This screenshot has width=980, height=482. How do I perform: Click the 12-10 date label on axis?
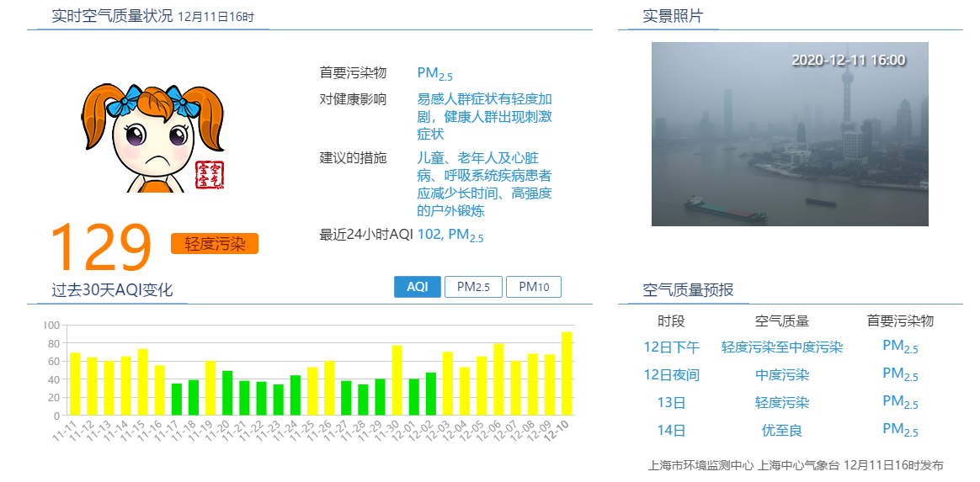(558, 430)
